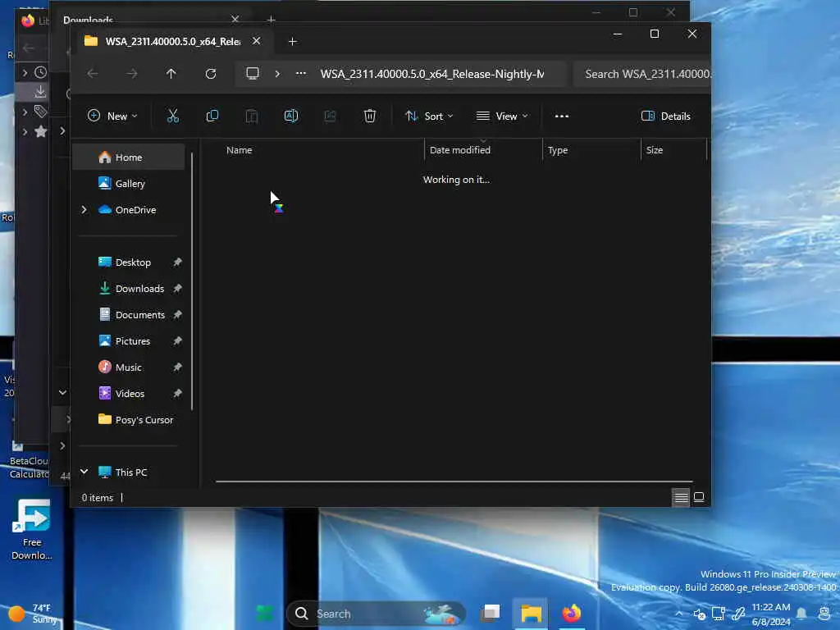
Task: Open the New item dropdown
Action: coord(112,116)
